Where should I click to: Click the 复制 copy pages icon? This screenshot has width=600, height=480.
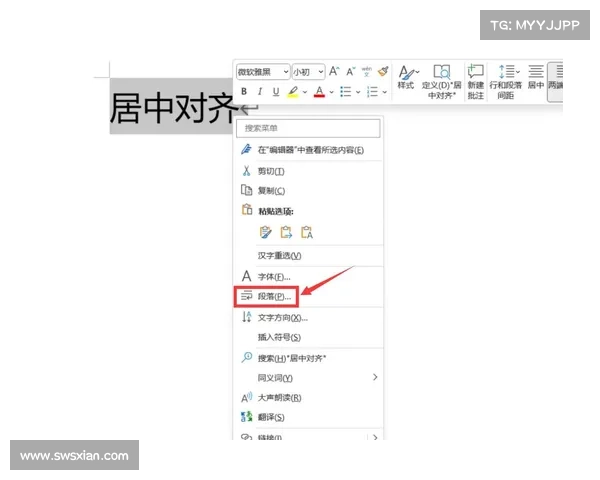246,190
